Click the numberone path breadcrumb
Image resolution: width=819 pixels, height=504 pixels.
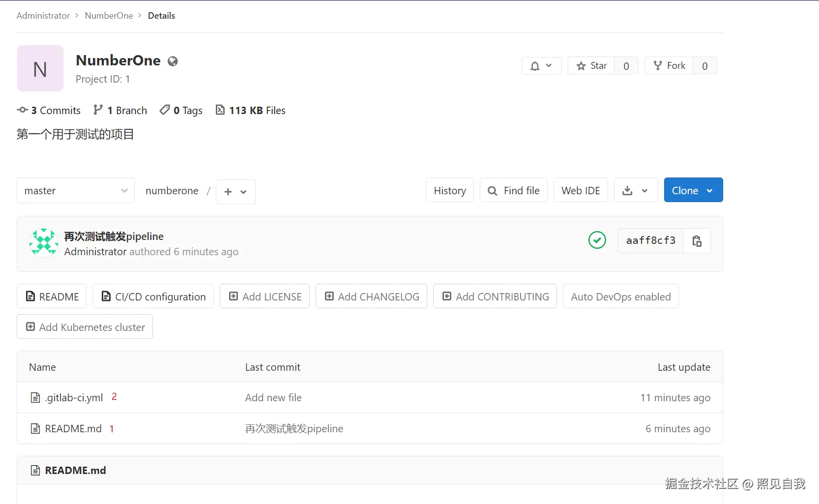(172, 191)
